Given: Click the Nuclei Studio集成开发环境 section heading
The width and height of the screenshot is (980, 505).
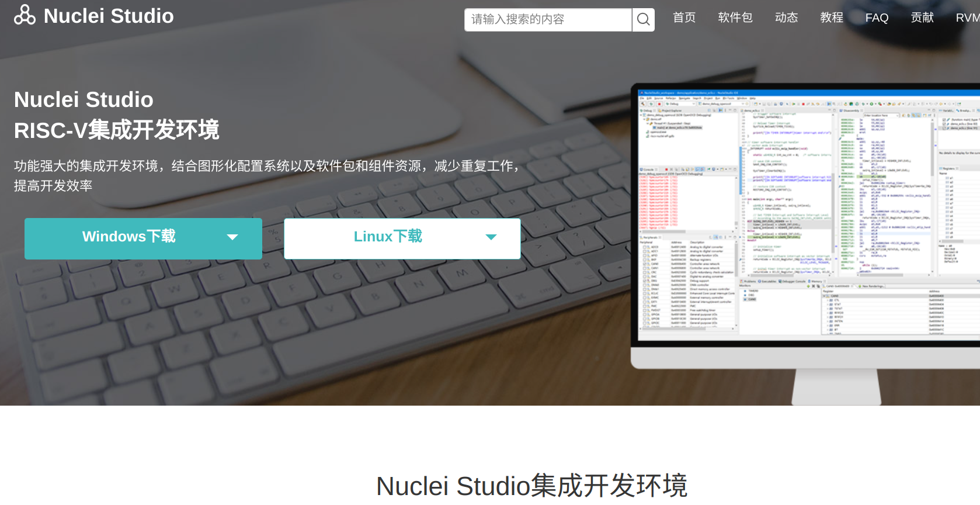Looking at the screenshot, I should (531, 486).
